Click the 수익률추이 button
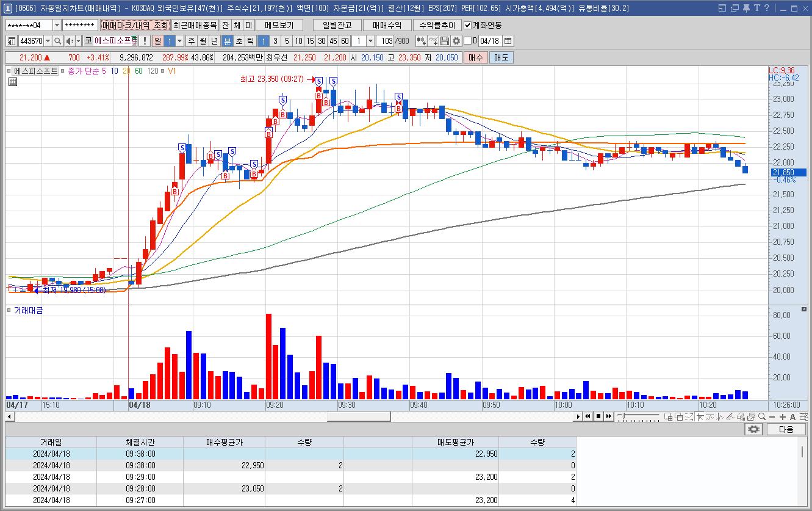 437,25
